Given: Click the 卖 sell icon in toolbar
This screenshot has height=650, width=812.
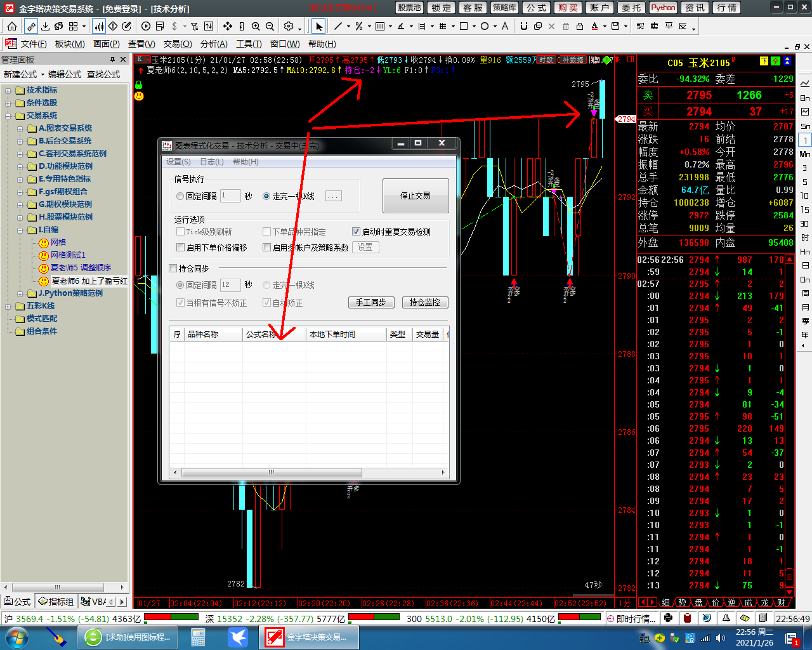Looking at the screenshot, I should pyautogui.click(x=654, y=26).
